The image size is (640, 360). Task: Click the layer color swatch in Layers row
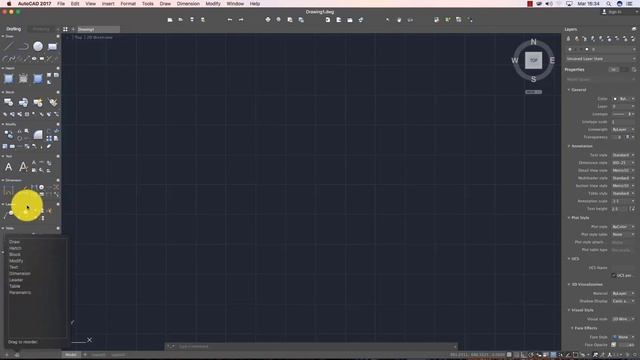pyautogui.click(x=587, y=49)
